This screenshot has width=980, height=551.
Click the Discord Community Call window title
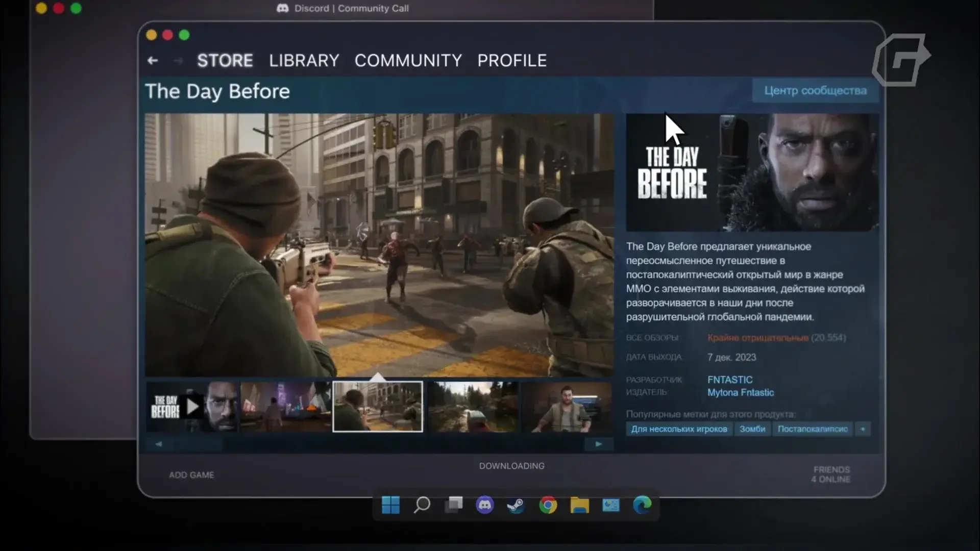(x=342, y=8)
